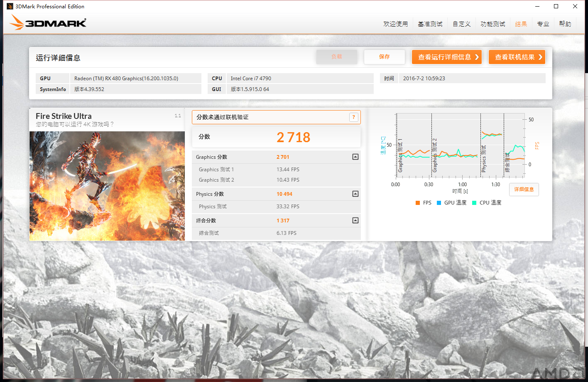The height and width of the screenshot is (382, 588).
Task: Collapse the Graphics 分数 section
Action: point(355,157)
